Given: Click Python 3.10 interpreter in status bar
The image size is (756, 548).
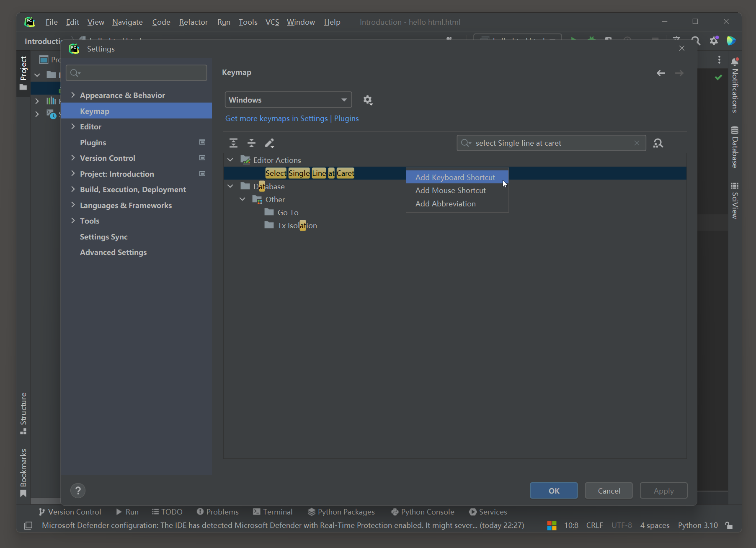Looking at the screenshot, I should click(x=698, y=525).
